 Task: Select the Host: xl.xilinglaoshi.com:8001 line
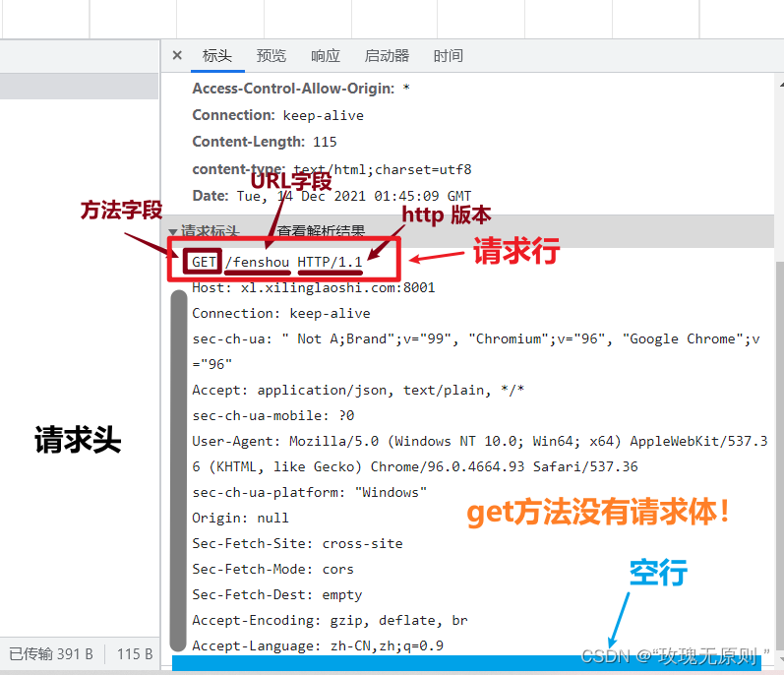coord(314,288)
